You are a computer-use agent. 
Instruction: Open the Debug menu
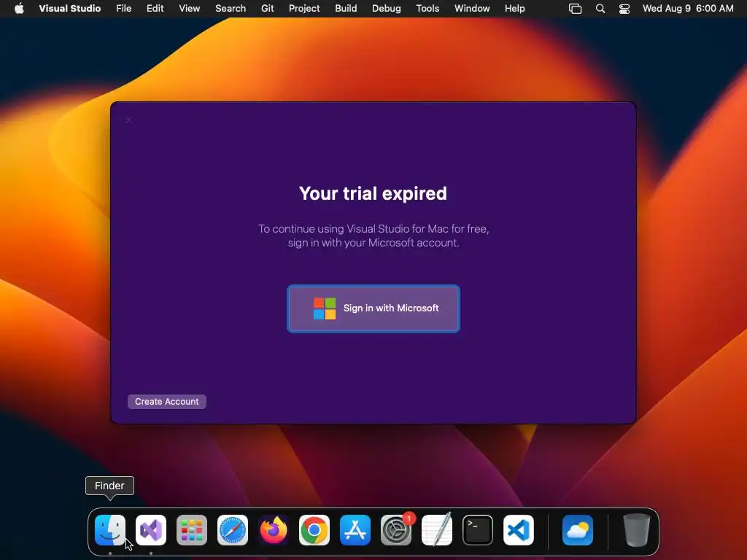[387, 9]
